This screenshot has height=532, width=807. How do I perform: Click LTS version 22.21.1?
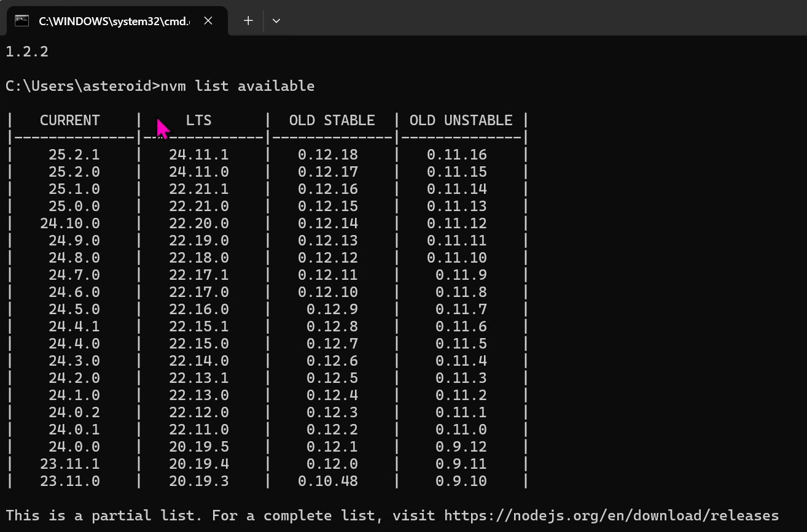198,189
